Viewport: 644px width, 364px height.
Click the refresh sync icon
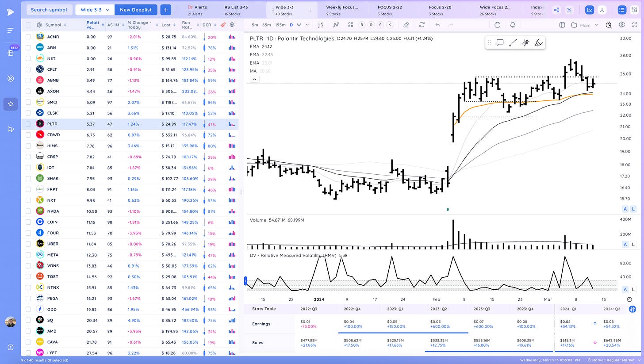422,25
